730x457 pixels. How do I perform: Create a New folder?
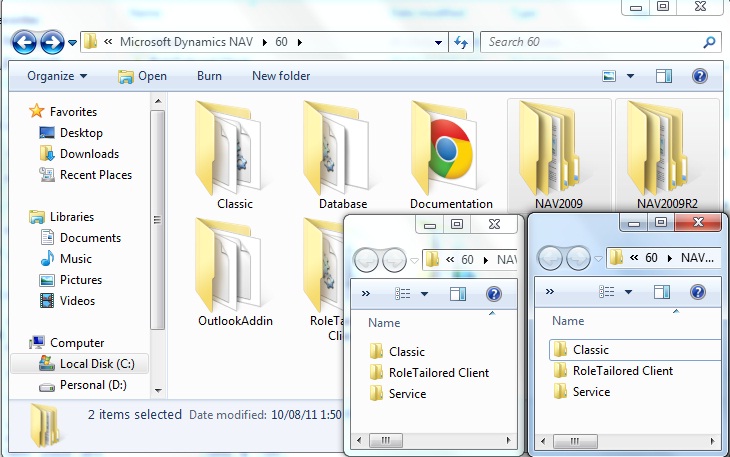(281, 76)
